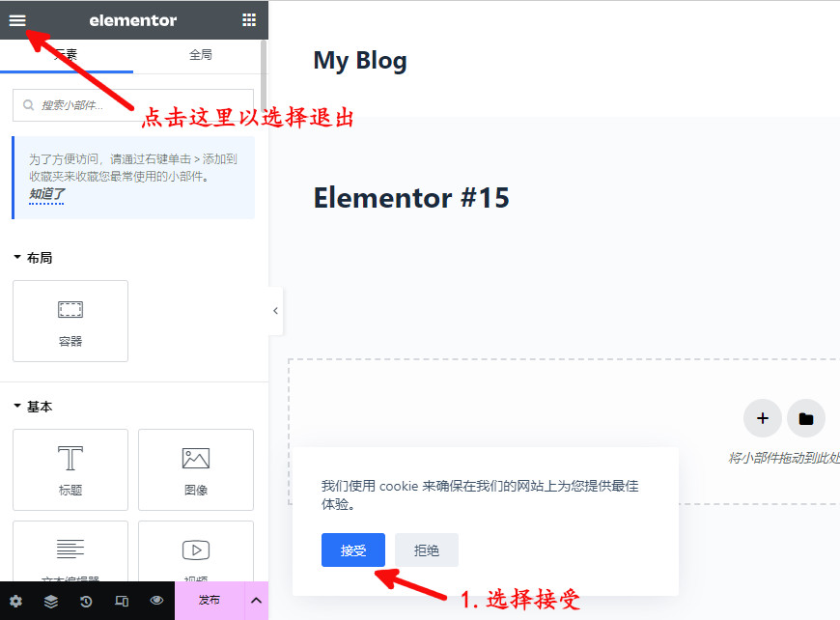840x620 pixels.
Task: Open the Navigator layers icon
Action: [51, 601]
